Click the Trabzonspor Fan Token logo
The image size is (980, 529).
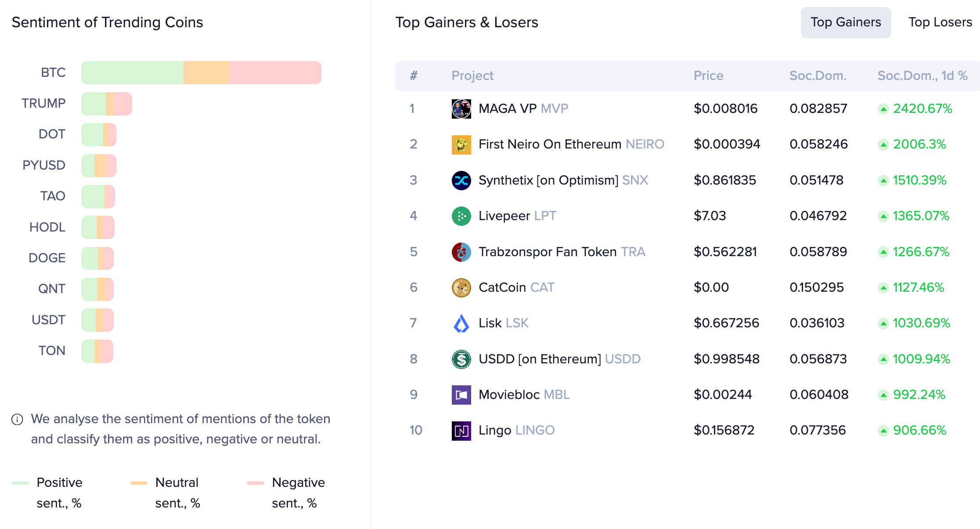[461, 252]
